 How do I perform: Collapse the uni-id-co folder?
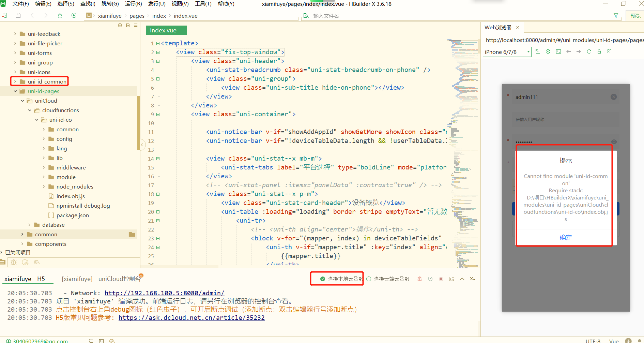tap(37, 120)
